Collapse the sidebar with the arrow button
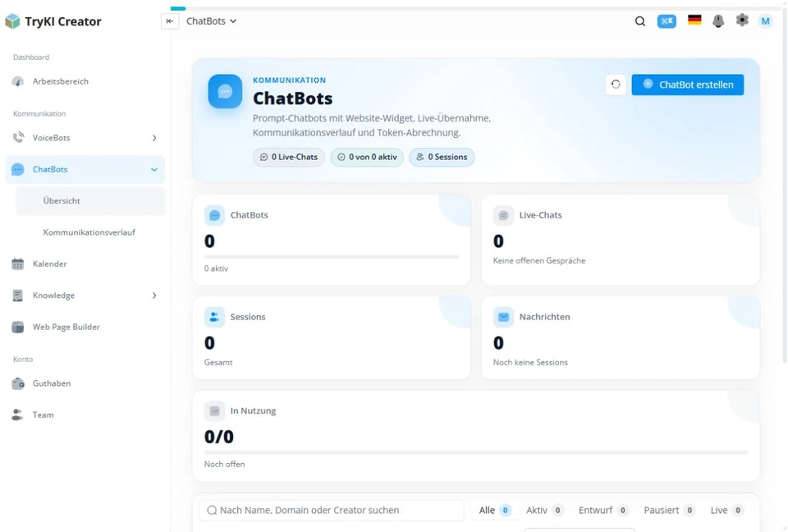This screenshot has width=788, height=532. (x=170, y=21)
